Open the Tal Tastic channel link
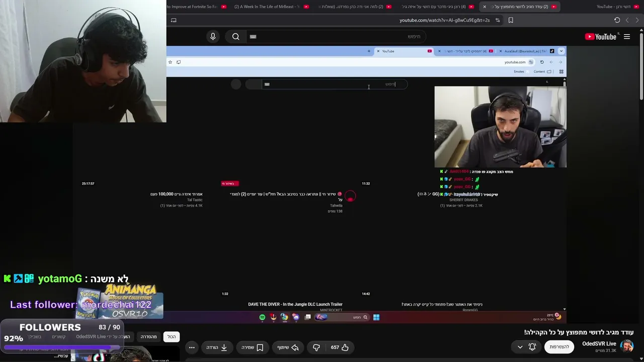Screen dimensions: 644x362 point(195,200)
